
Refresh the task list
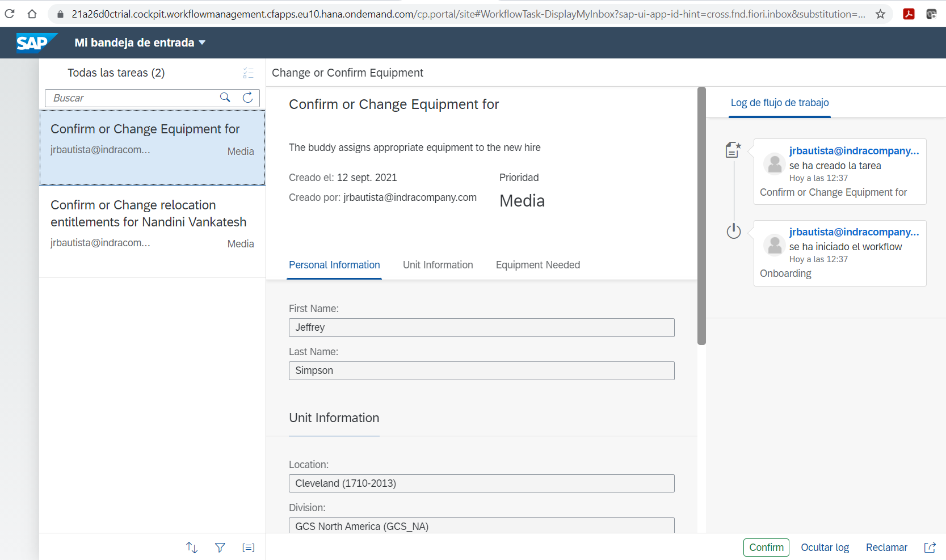pos(248,98)
